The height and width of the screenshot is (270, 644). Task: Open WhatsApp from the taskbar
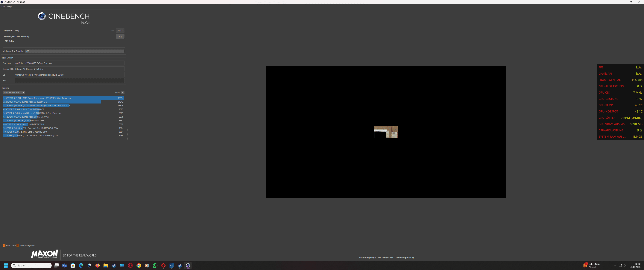155,265
